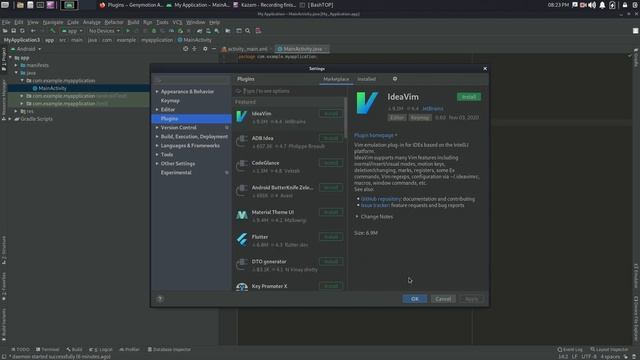Expand Version Control settings category
The image size is (640, 360).
coord(157,127)
